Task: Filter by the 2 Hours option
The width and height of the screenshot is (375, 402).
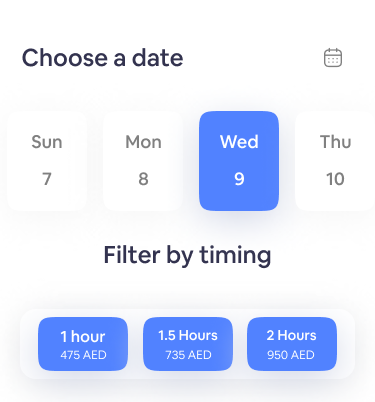Action: [292, 344]
